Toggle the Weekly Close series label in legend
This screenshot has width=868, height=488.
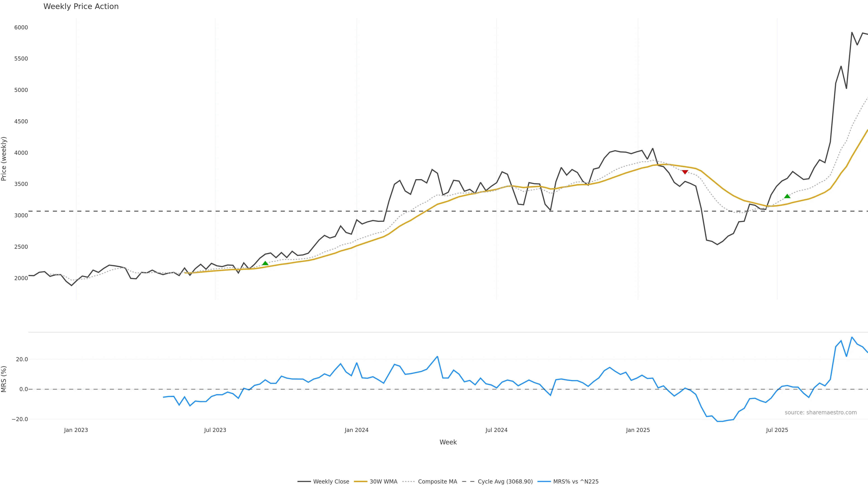pos(331,482)
